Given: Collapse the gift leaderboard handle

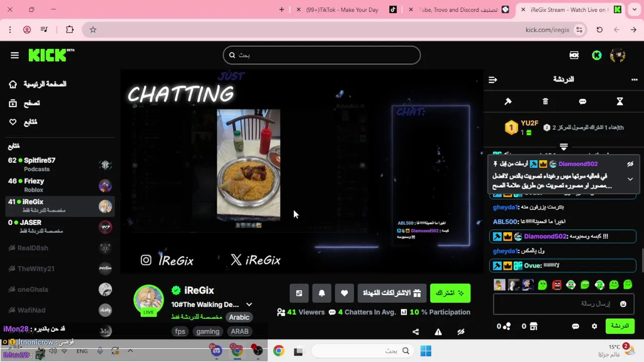Looking at the screenshot, I should click(563, 147).
